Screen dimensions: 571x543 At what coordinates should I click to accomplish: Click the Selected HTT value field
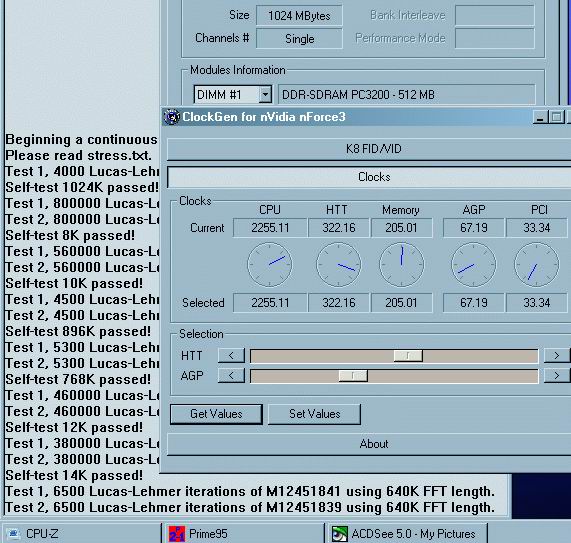pyautogui.click(x=339, y=303)
